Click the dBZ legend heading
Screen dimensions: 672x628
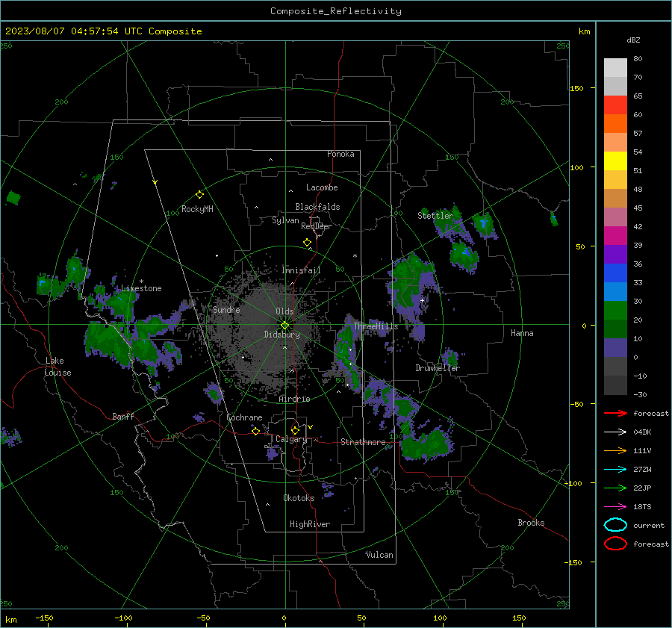pos(633,40)
